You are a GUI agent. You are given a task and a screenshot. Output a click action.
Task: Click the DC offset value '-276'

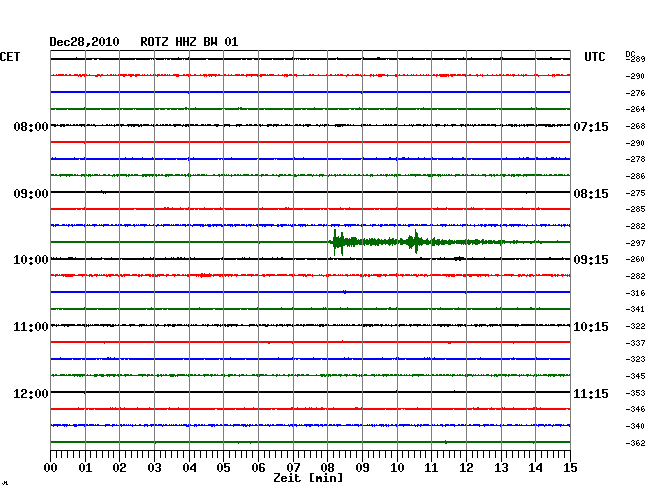point(635,93)
